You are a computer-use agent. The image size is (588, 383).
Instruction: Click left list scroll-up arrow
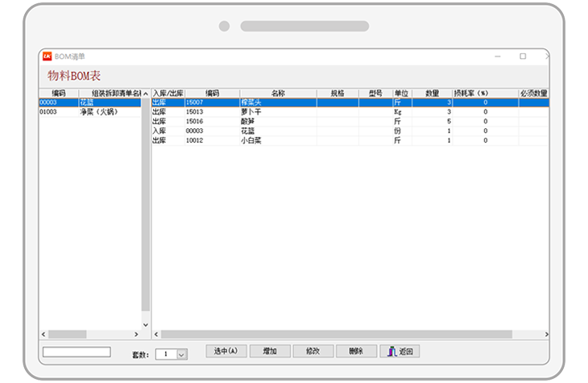146,94
